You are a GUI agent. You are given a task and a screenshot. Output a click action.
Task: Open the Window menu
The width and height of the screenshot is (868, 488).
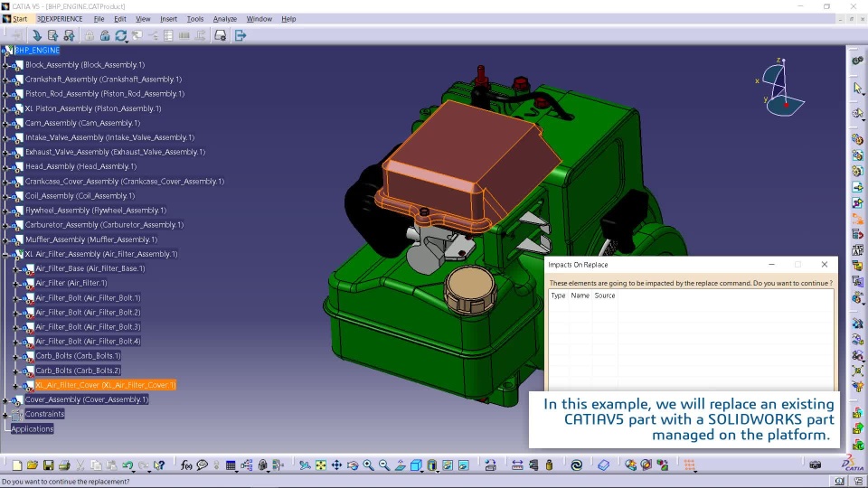click(x=259, y=19)
